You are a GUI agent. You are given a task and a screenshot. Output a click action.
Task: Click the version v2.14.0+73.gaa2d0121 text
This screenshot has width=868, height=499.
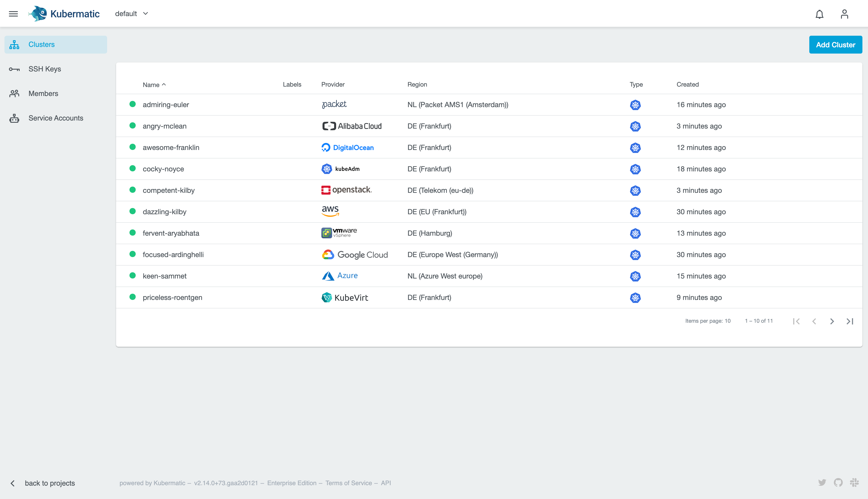[x=226, y=483]
